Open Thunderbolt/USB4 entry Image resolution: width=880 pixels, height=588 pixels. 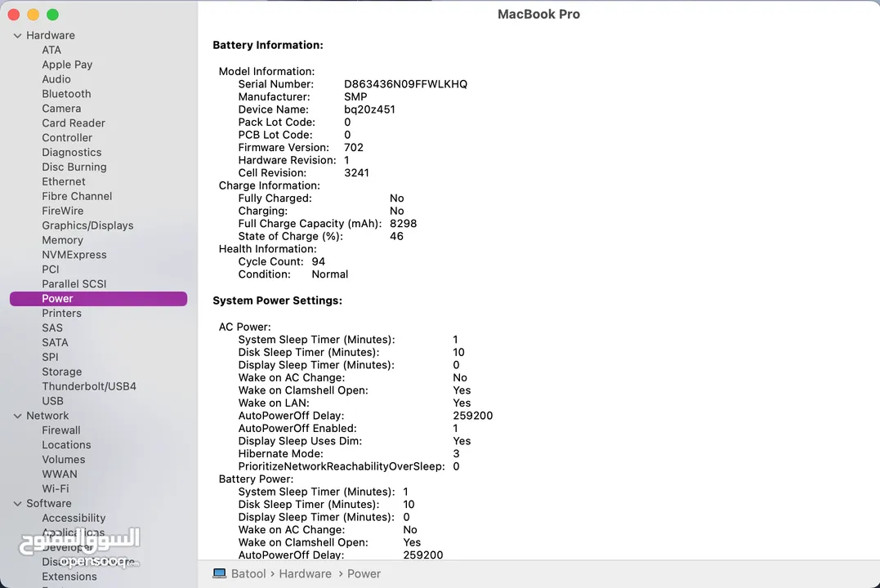point(89,386)
